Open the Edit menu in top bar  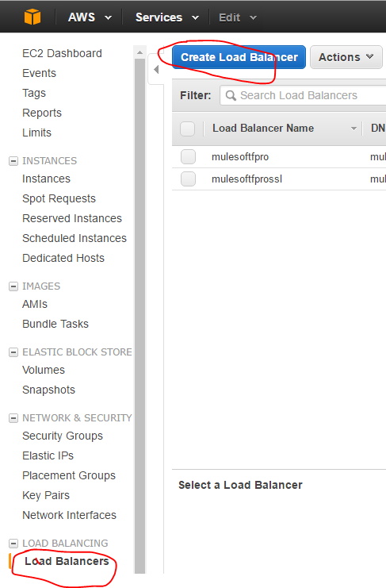coord(238,17)
